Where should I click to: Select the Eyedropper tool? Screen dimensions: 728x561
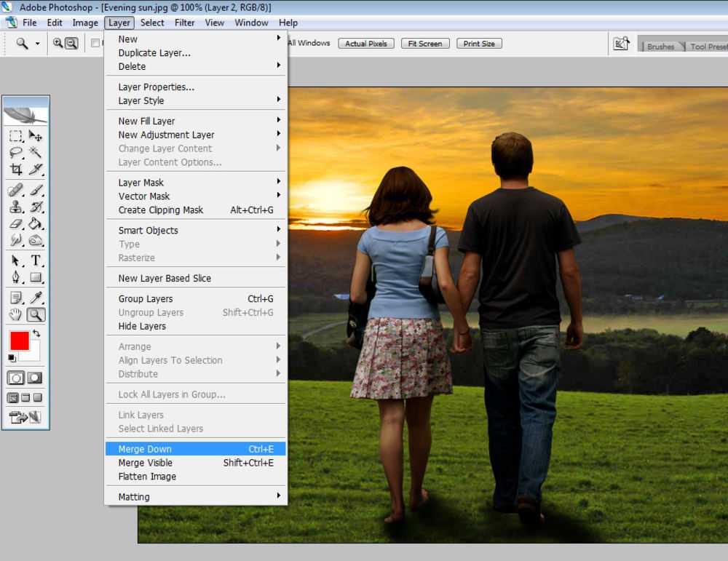(x=35, y=298)
